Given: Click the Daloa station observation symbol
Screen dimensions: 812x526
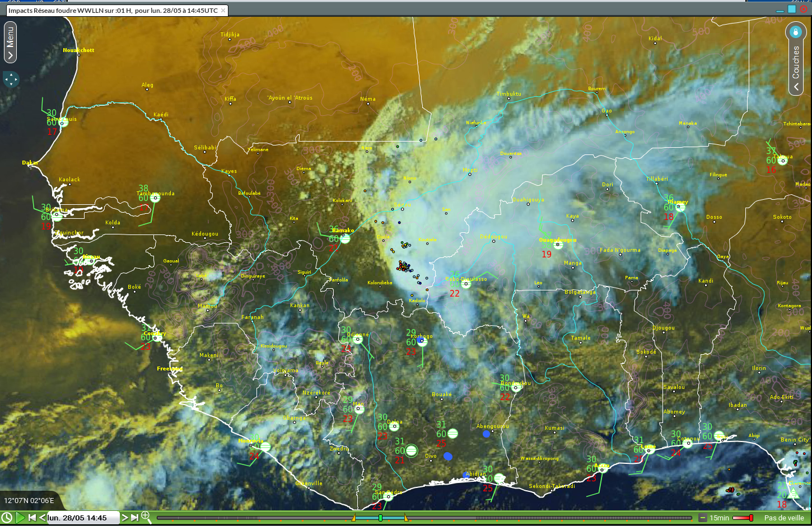Looking at the screenshot, I should (394, 426).
